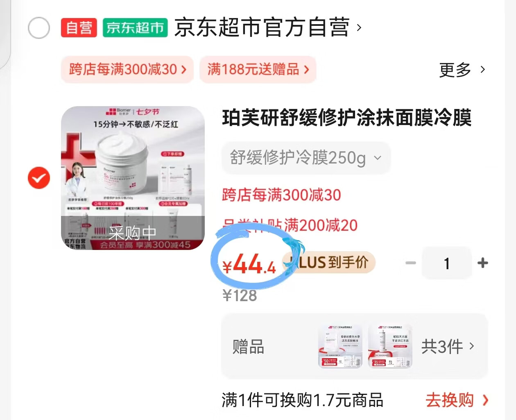Select the store-level unchecked circle for 京东超市官方自营
Viewport: 516px width, 420px height.
click(x=39, y=28)
